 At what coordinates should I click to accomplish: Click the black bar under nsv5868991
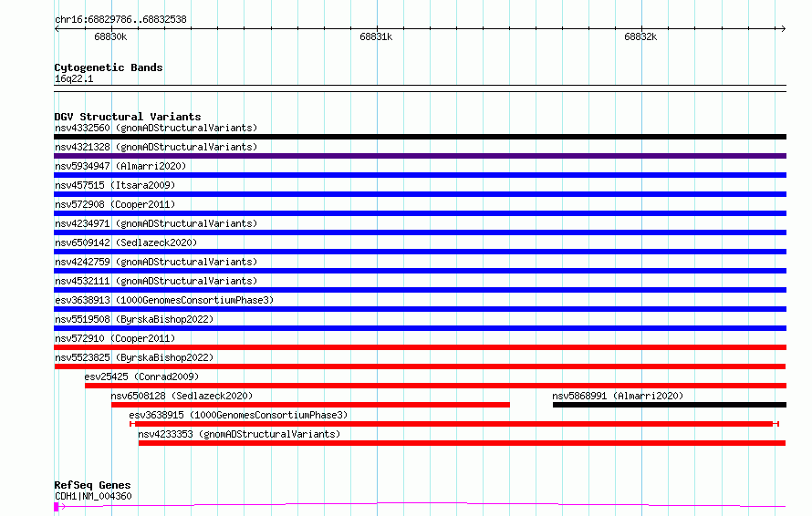click(x=670, y=405)
